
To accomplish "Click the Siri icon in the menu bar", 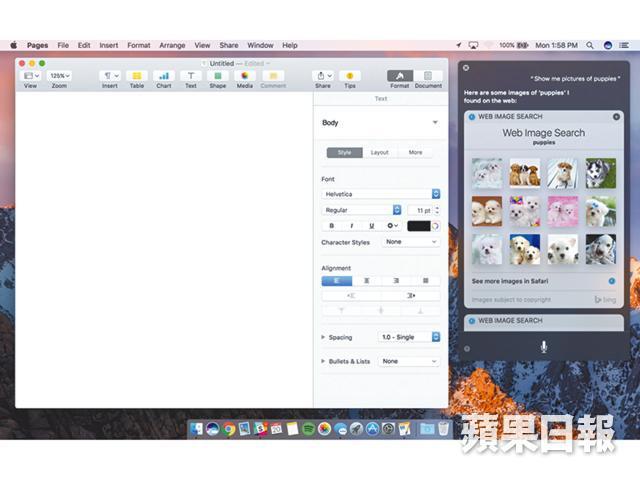I will (608, 45).
